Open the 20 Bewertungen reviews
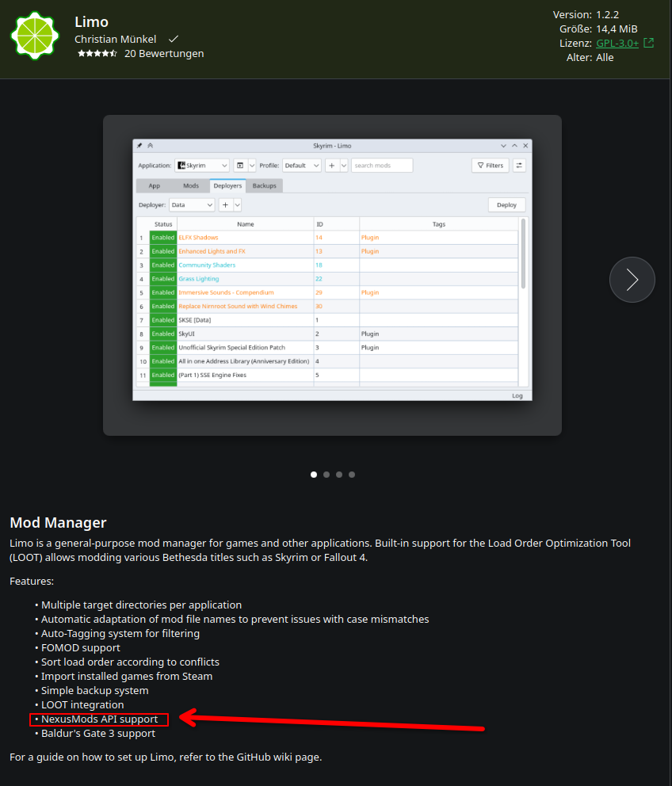The height and width of the screenshot is (786, 672). [x=164, y=53]
